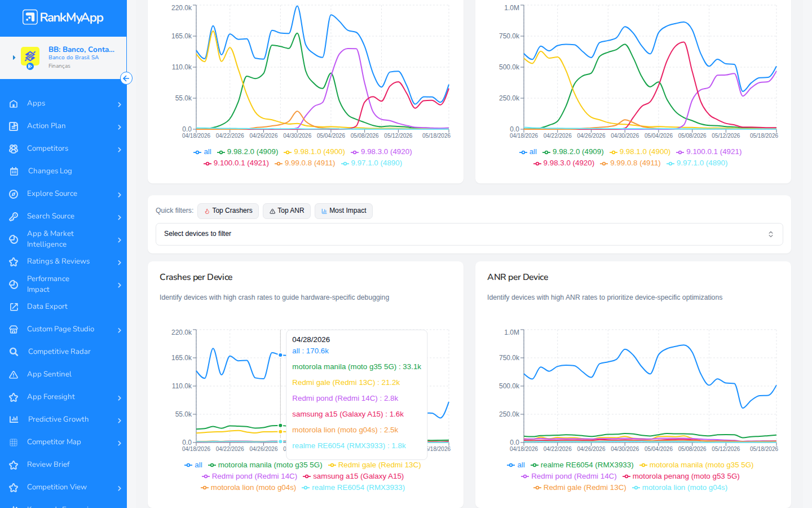812x508 pixels.
Task: Hide realme RE6054 series in ANR per Device
Action: pyautogui.click(x=582, y=465)
